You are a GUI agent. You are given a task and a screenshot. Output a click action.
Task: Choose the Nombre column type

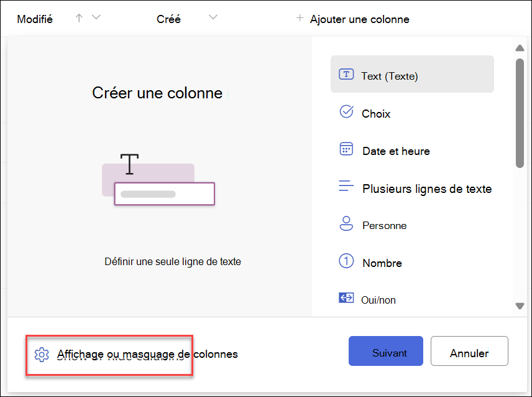412,263
